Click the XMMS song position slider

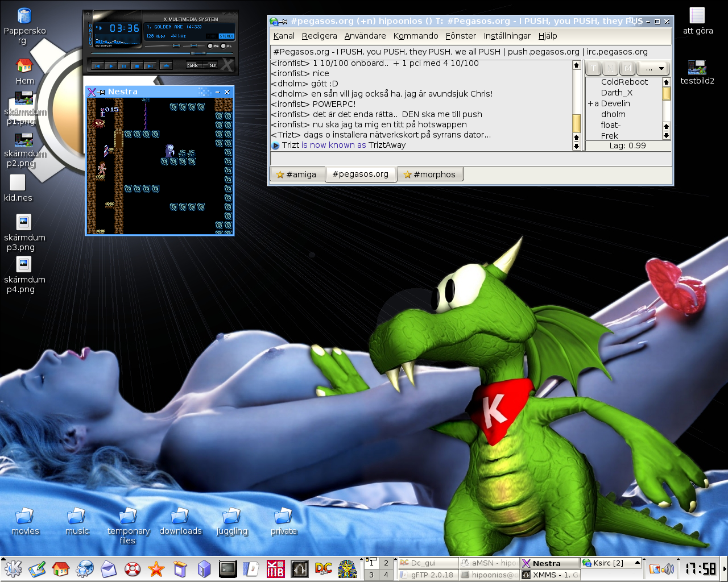pos(162,53)
